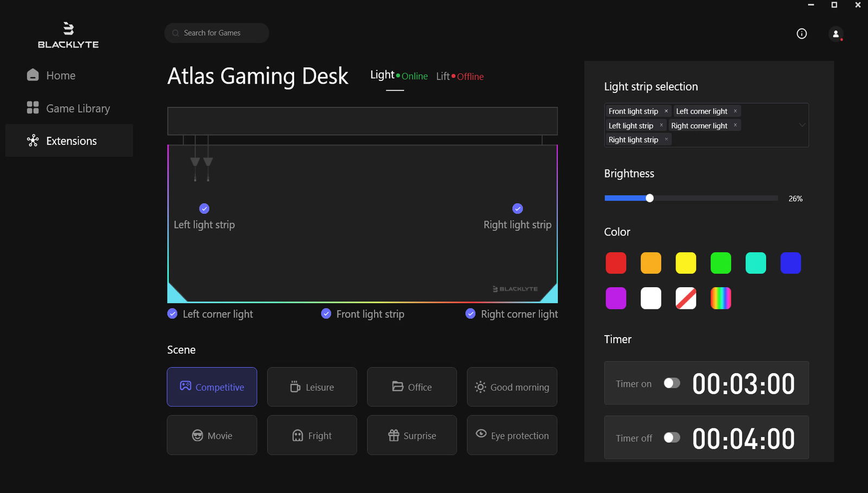Image resolution: width=868 pixels, height=493 pixels.
Task: Maximize the application window
Action: pos(834,5)
